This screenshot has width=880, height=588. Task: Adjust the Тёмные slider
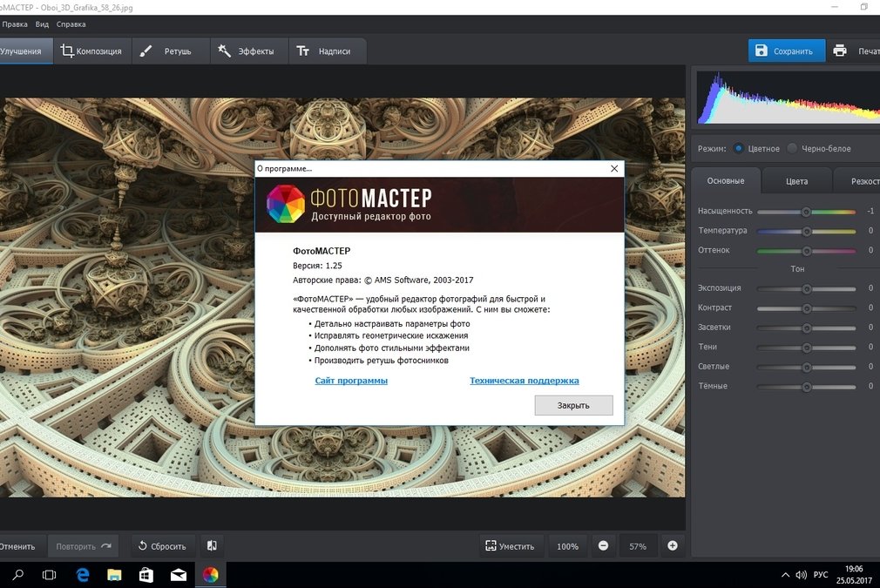pyautogui.click(x=806, y=387)
